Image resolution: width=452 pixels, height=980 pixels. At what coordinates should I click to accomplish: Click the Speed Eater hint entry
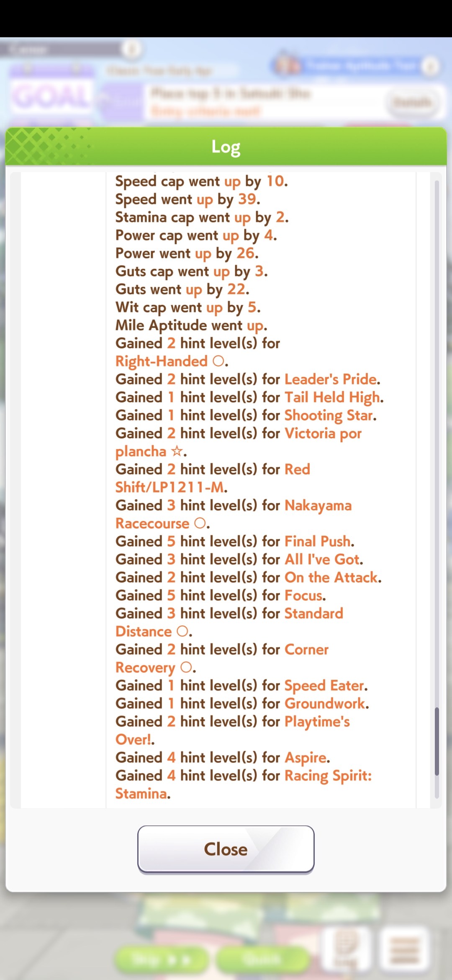241,685
